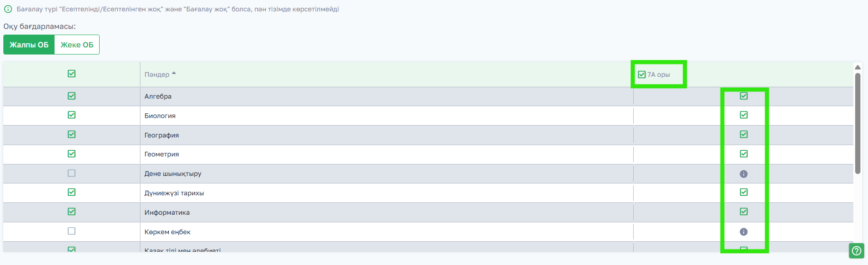The image size is (868, 265).
Task: Toggle 7А checkbox in Геометрия row
Action: 744,154
